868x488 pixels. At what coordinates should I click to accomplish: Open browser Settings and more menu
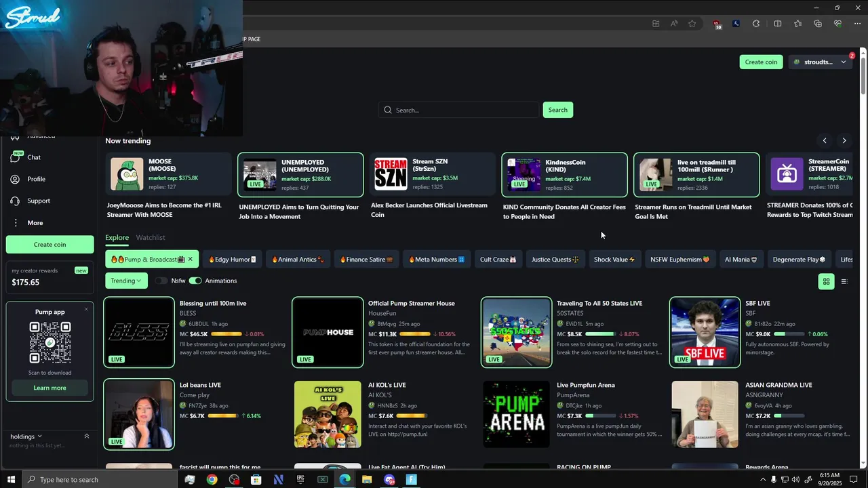coord(856,24)
